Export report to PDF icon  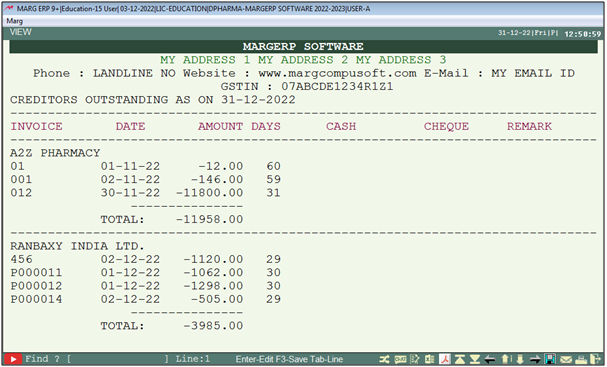click(445, 359)
